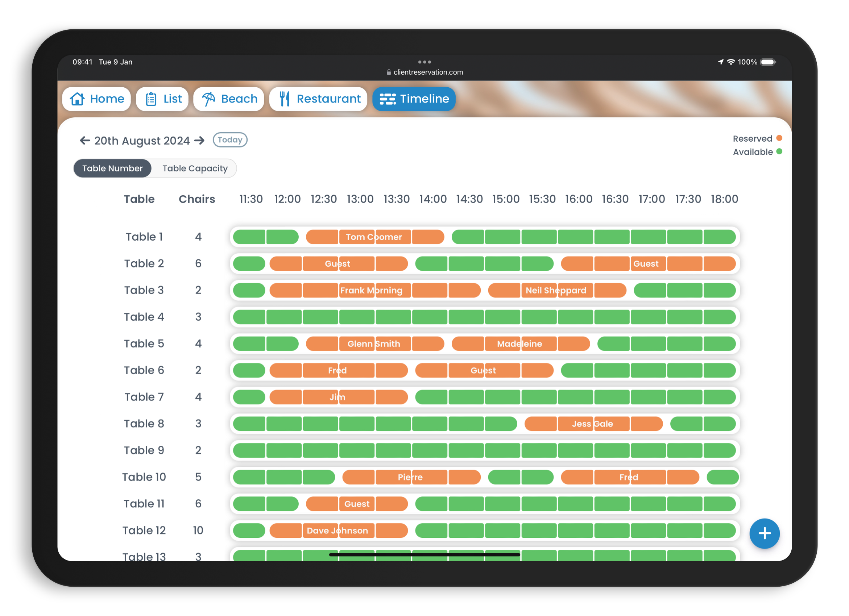
Task: Go to next day with right arrow
Action: [x=200, y=141]
